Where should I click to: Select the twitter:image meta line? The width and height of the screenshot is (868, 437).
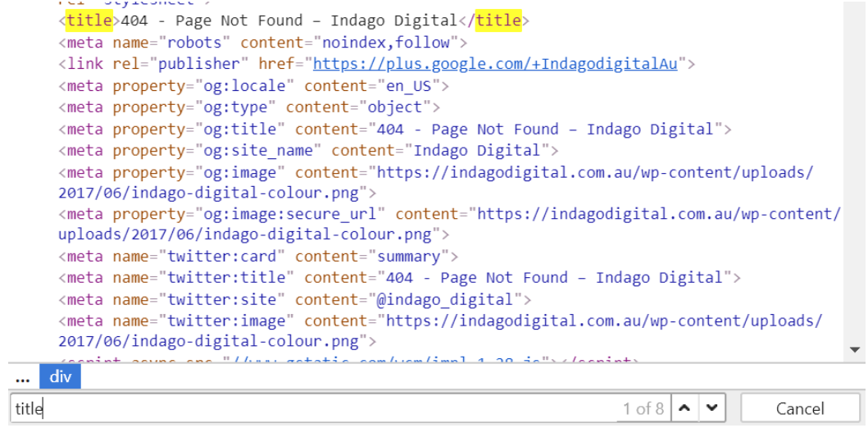(441, 330)
